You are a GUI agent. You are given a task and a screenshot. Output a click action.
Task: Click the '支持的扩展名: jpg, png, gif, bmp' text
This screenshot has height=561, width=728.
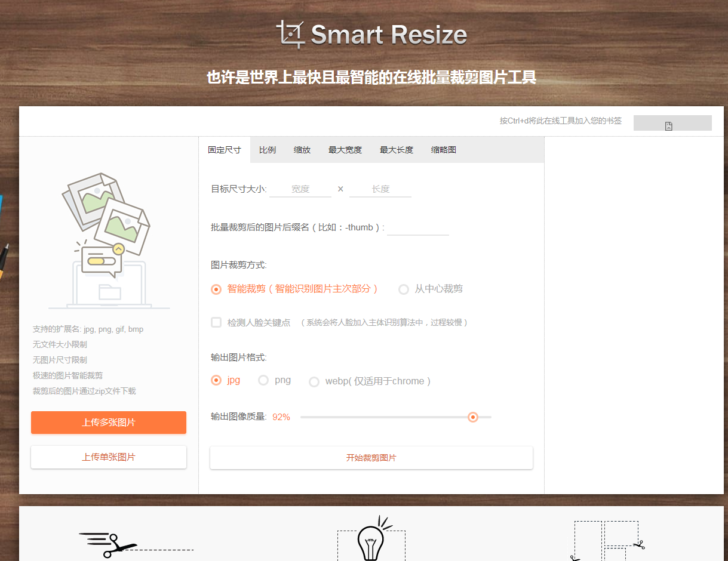(x=88, y=329)
